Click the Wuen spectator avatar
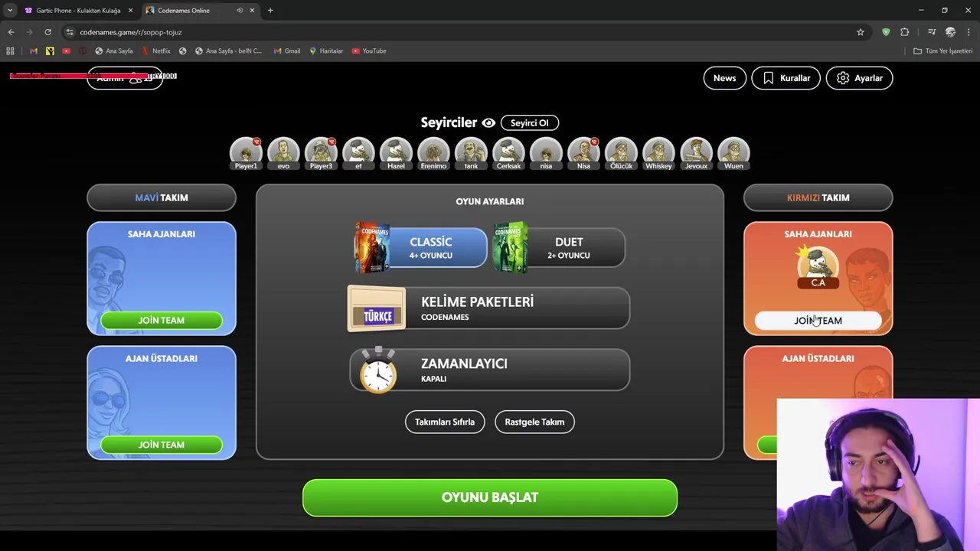Viewport: 980px width, 551px height. (733, 152)
